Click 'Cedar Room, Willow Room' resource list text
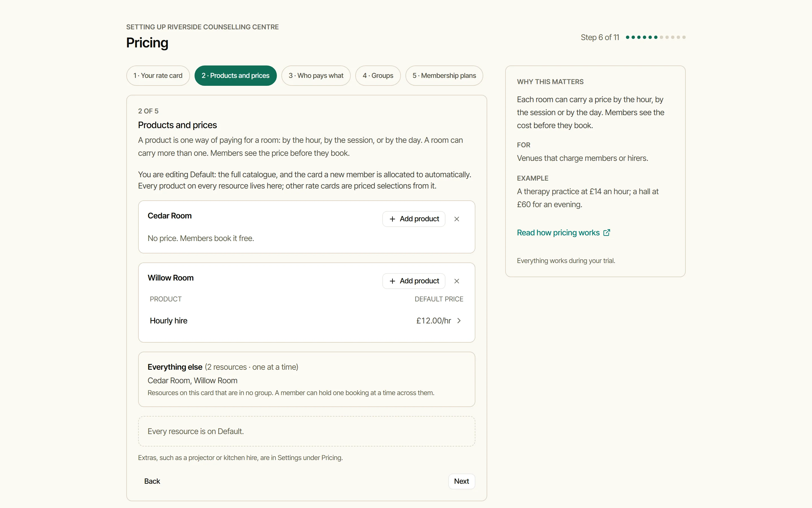812x508 pixels. 192,381
